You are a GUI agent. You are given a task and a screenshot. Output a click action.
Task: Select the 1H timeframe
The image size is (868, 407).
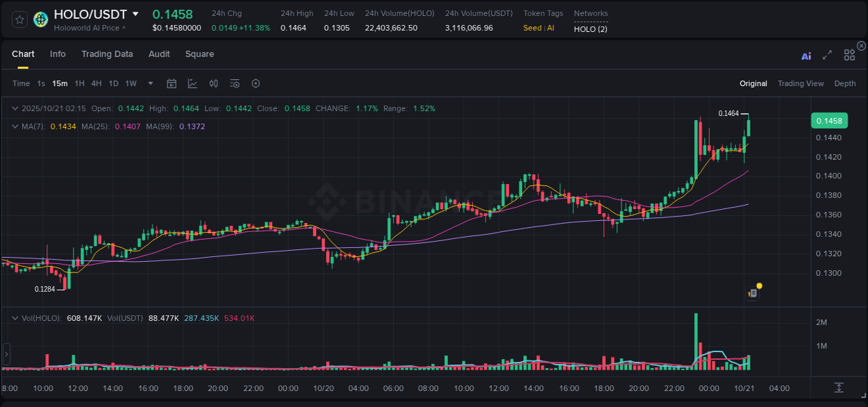(78, 83)
